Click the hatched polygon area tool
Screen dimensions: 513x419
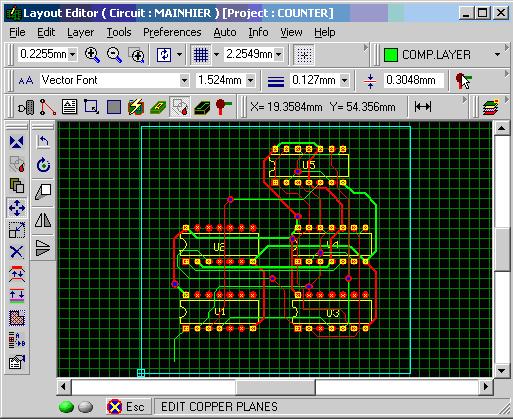point(17,318)
